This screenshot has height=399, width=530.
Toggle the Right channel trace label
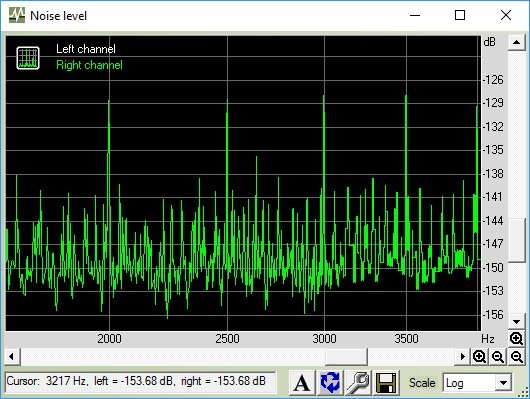click(89, 65)
